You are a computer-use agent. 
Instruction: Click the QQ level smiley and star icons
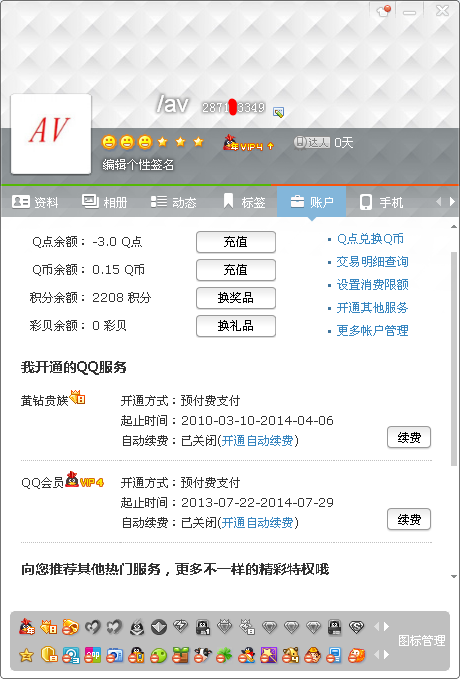click(152, 142)
